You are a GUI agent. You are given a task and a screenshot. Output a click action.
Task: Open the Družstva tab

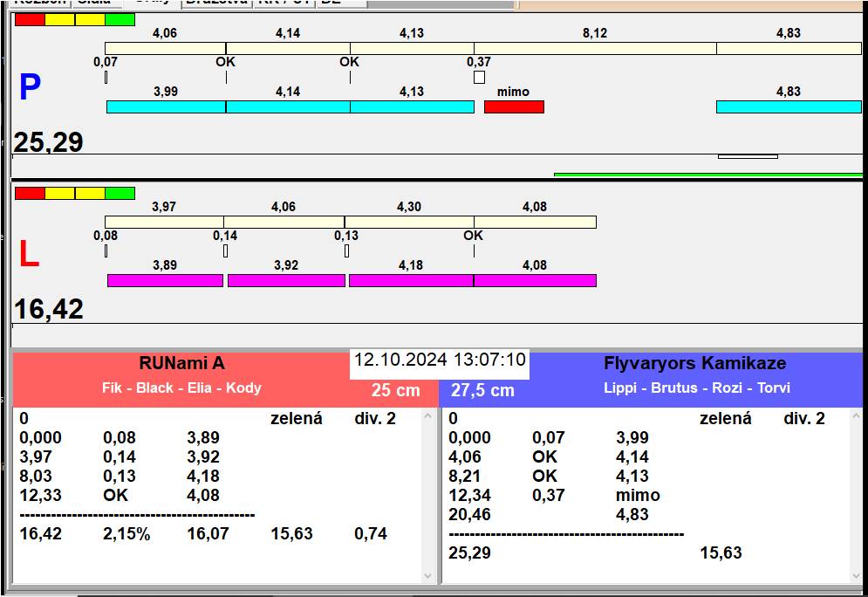pyautogui.click(x=216, y=3)
